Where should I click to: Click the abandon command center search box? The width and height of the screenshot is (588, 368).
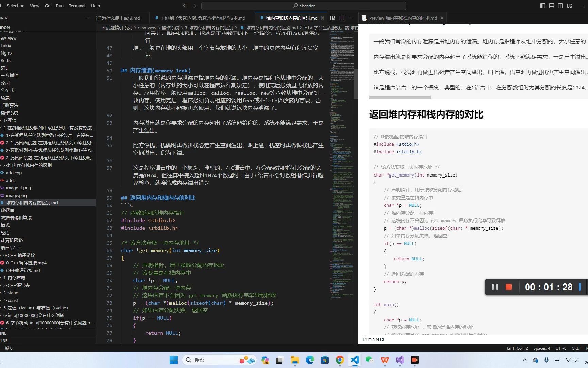point(304,6)
